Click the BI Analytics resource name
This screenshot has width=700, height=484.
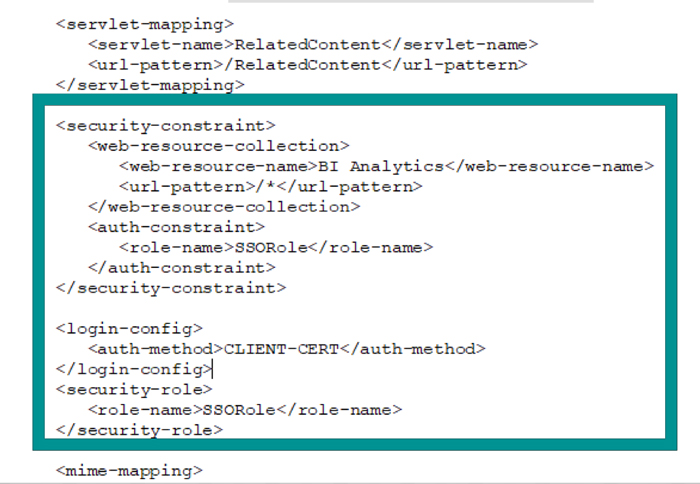(x=381, y=167)
